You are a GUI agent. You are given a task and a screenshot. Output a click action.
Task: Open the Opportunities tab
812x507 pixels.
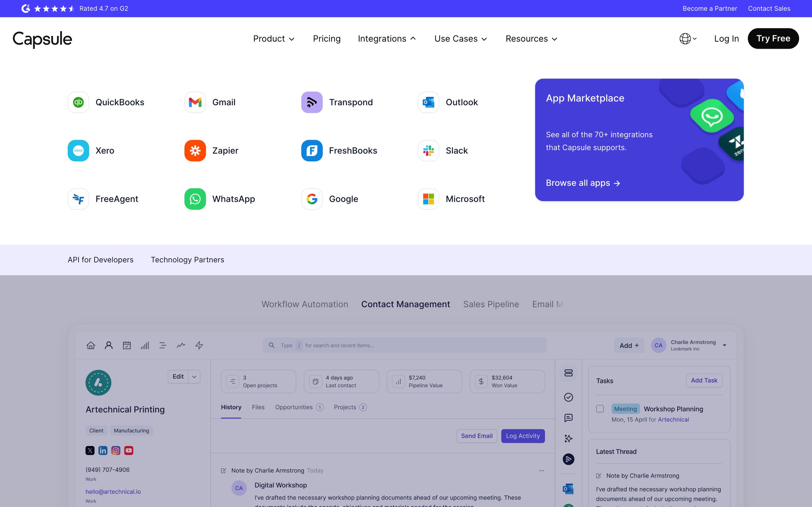(299, 407)
